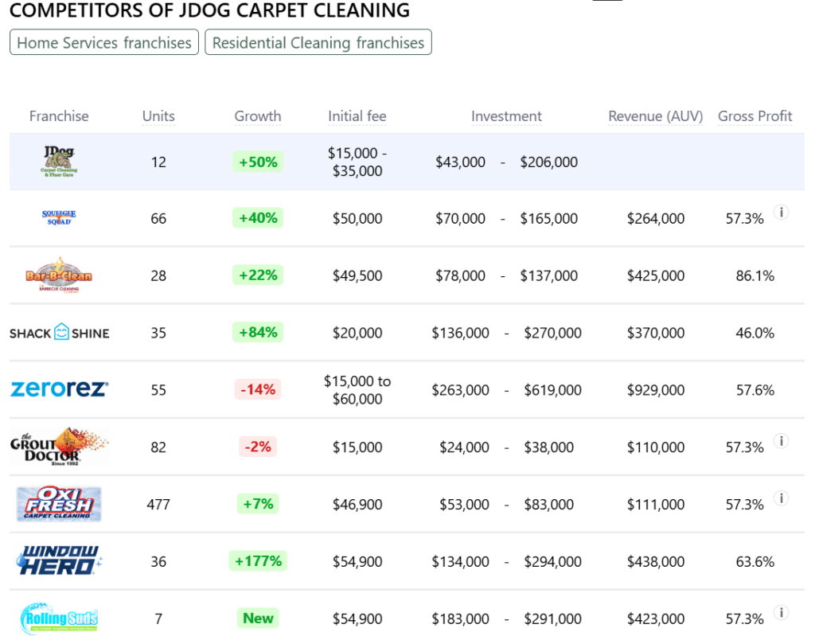The width and height of the screenshot is (815, 644).
Task: Click the 46.0% gross profit value
Action: click(755, 333)
